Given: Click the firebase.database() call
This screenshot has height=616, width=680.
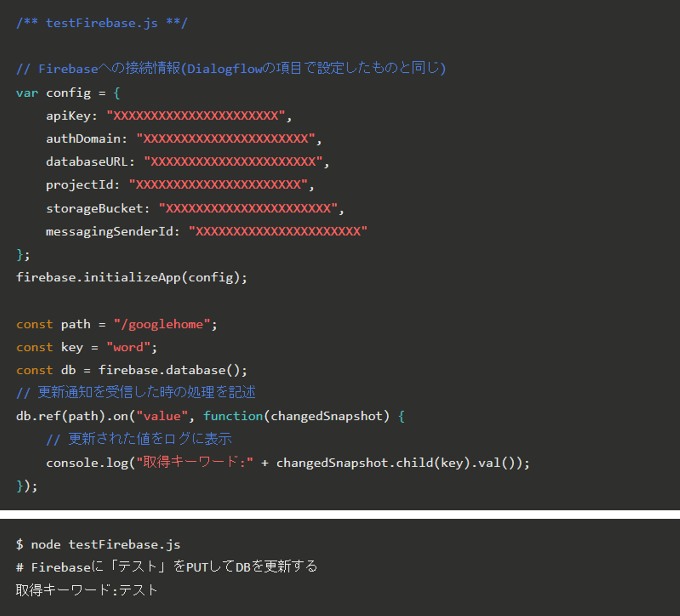Looking at the screenshot, I should (x=172, y=370).
